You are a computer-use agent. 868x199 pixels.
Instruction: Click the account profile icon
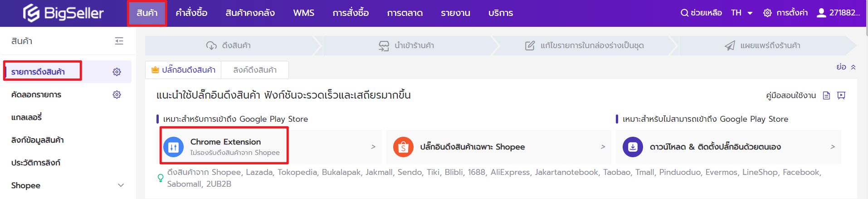[x=821, y=13]
